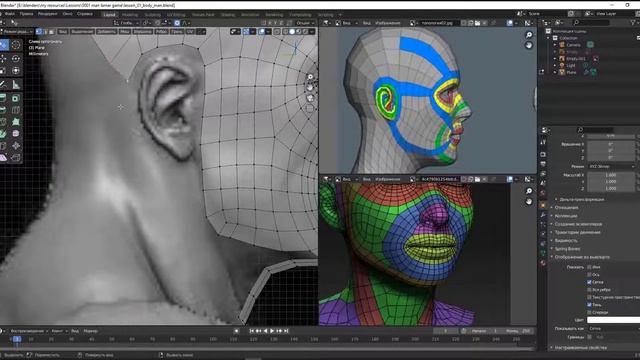Select the Rotate tool in left toolbar

pos(16,59)
